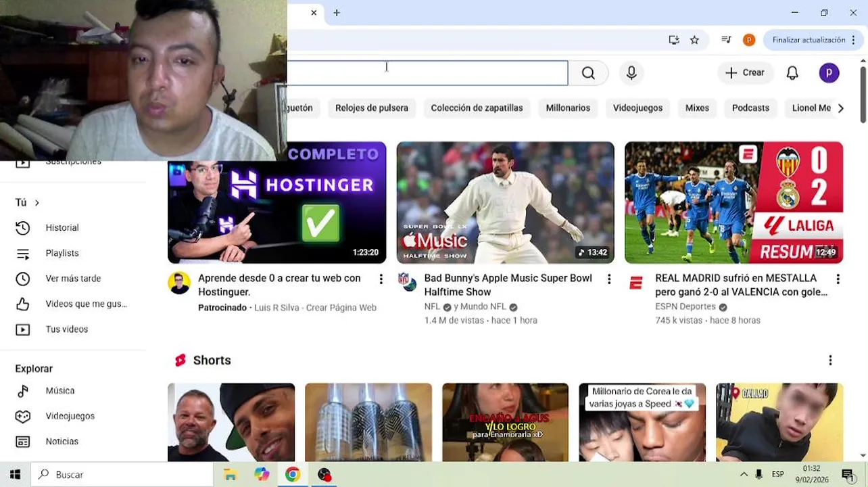Screen dimensions: 868x487
Task: Click the Noticias newspaper sidebar icon
Action: point(23,442)
